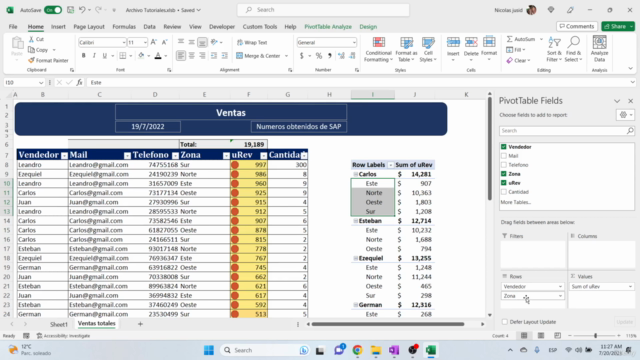This screenshot has width=640, height=360.
Task: Click the Comments button
Action: click(577, 26)
